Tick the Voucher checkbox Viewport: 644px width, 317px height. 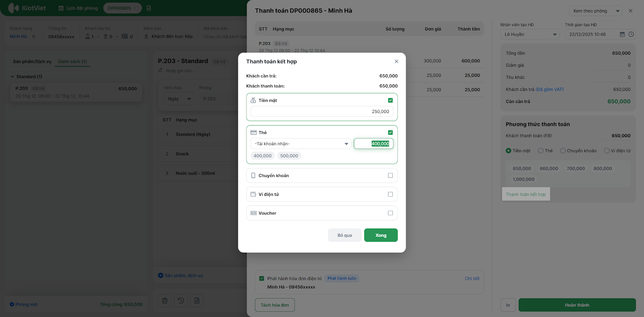click(390, 213)
